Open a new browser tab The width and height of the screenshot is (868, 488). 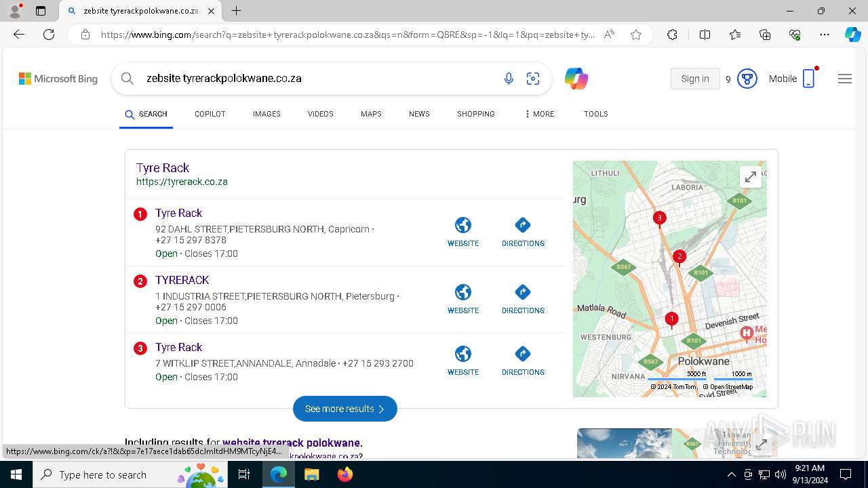[x=236, y=11]
